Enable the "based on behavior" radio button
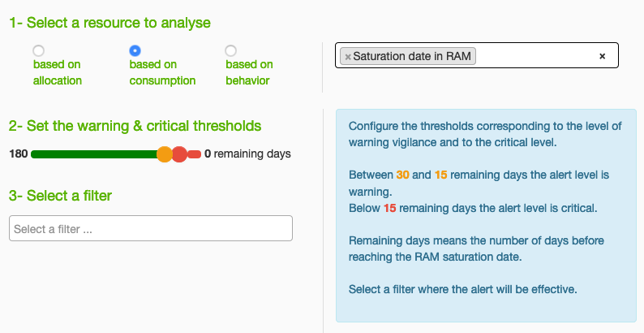This screenshot has height=333, width=644. click(231, 50)
